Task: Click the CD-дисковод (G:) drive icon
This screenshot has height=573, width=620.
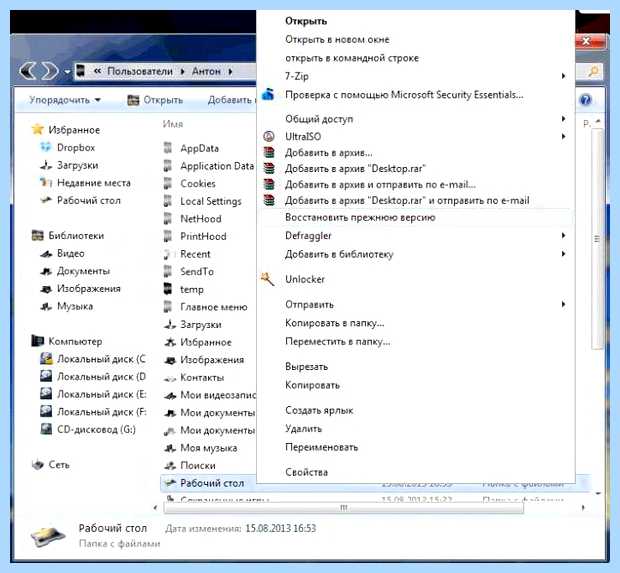Action: [46, 429]
